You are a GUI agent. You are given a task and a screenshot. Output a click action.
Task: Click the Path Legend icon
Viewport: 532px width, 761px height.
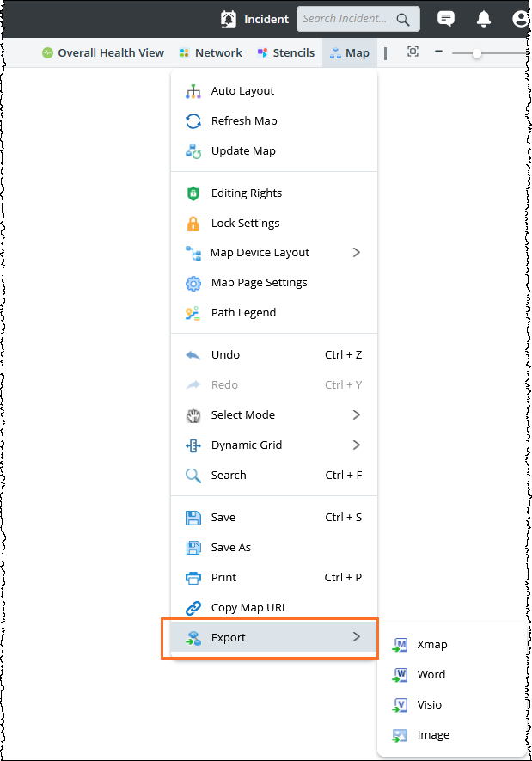tap(193, 313)
